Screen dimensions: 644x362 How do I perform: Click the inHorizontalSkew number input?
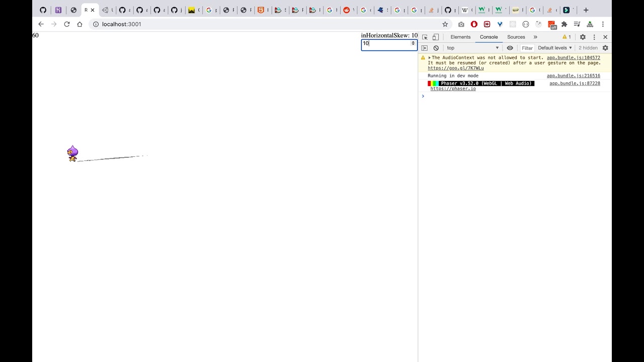(x=389, y=44)
